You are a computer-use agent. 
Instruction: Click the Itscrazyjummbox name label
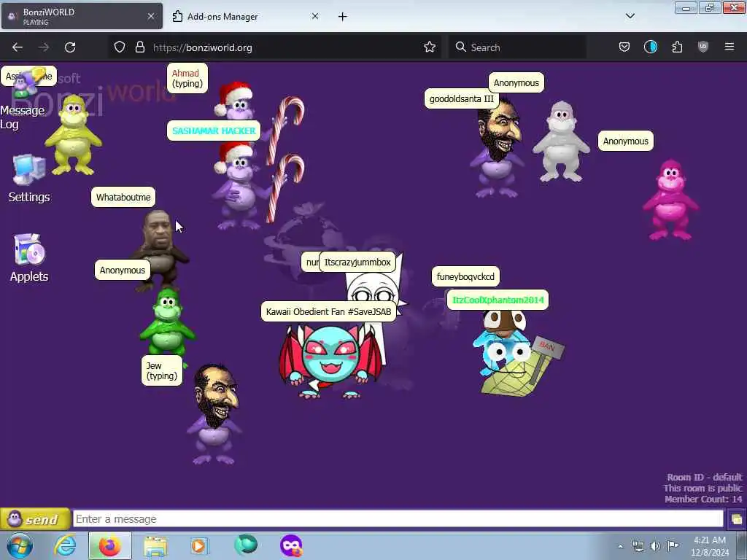tap(357, 262)
